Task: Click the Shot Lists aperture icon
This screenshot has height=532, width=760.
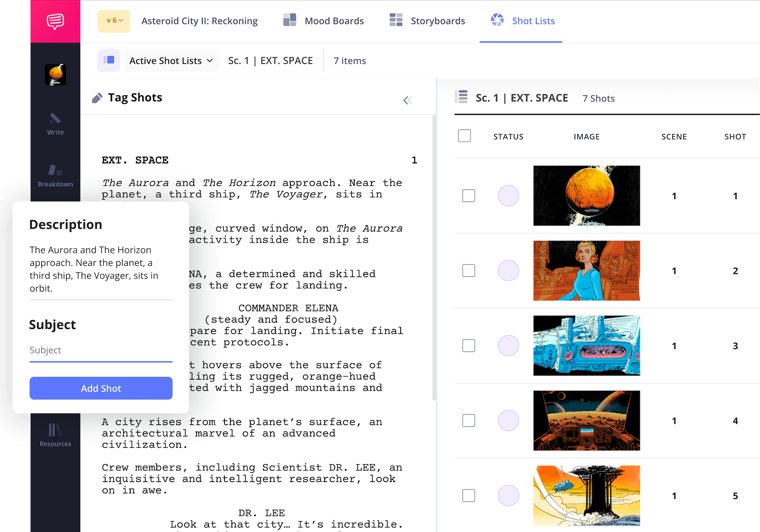Action: coord(497,20)
